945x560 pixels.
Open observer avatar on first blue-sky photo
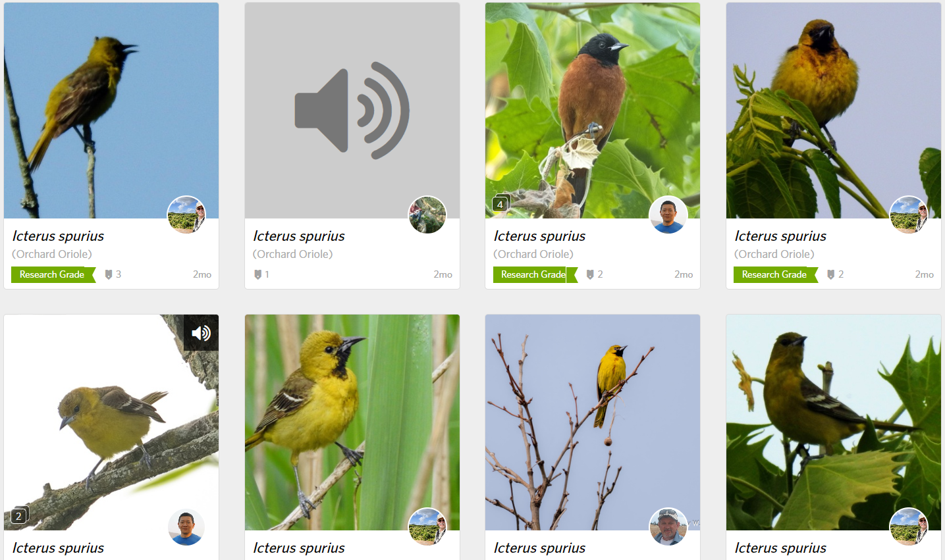pos(186,215)
